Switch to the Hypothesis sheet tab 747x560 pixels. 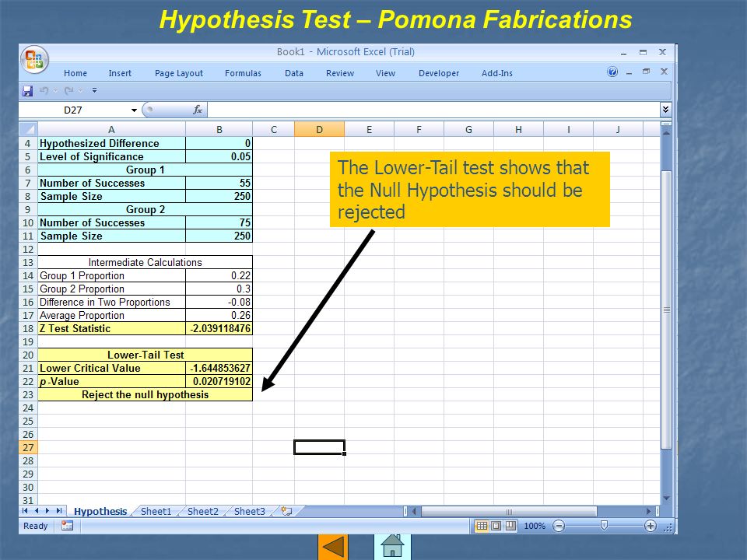point(100,512)
